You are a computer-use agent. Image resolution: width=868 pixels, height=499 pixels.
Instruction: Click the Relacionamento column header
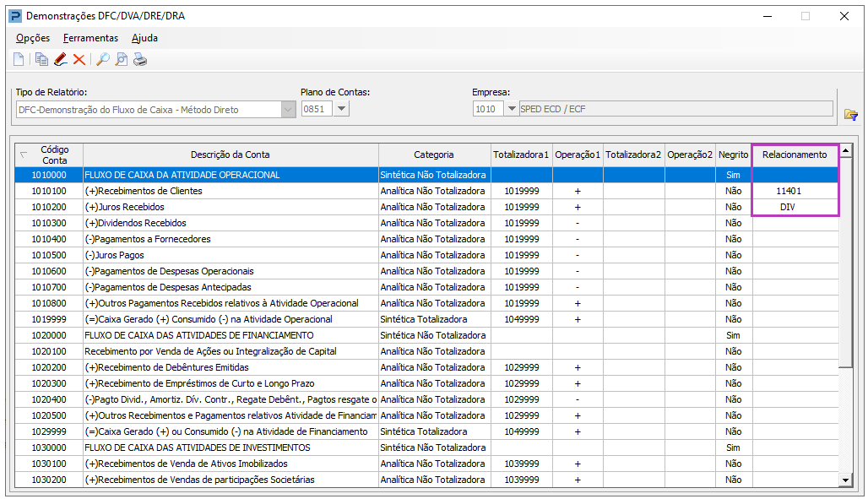coord(795,155)
